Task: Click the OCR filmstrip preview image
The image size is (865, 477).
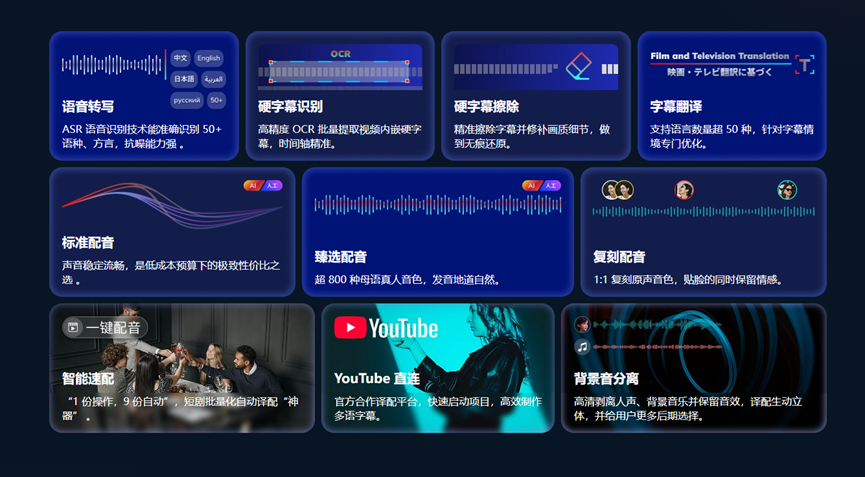Action: click(340, 68)
